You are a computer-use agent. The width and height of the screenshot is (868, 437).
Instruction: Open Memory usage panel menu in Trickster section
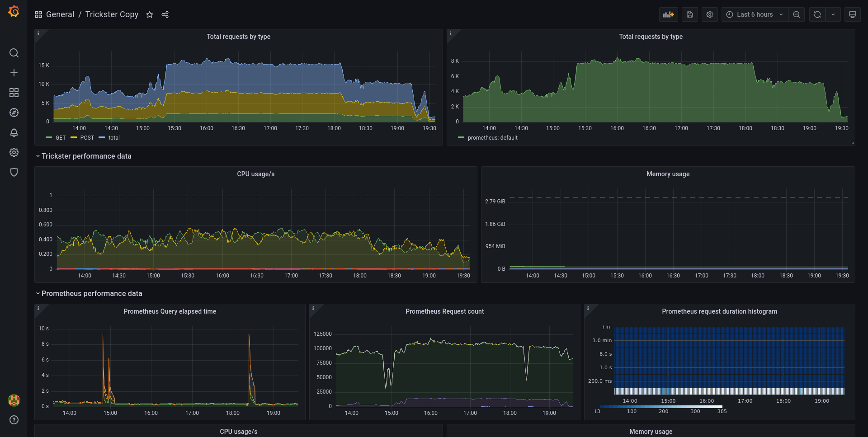coord(668,174)
